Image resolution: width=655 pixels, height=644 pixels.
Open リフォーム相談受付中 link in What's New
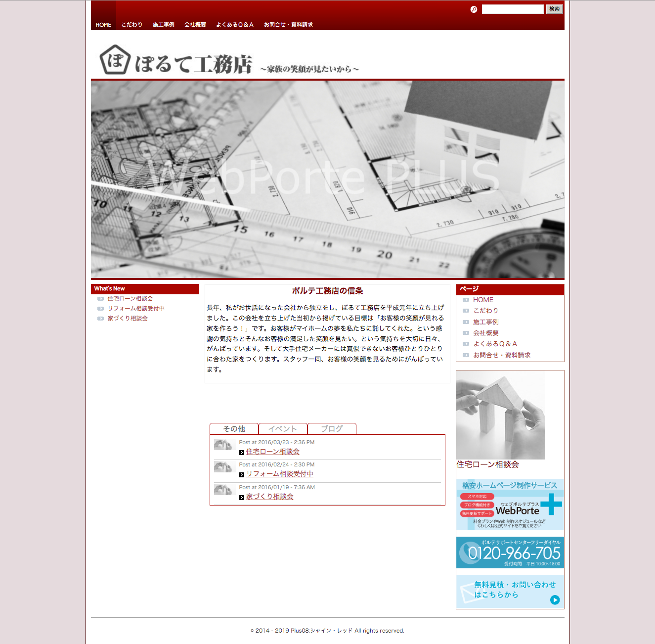coord(136,309)
